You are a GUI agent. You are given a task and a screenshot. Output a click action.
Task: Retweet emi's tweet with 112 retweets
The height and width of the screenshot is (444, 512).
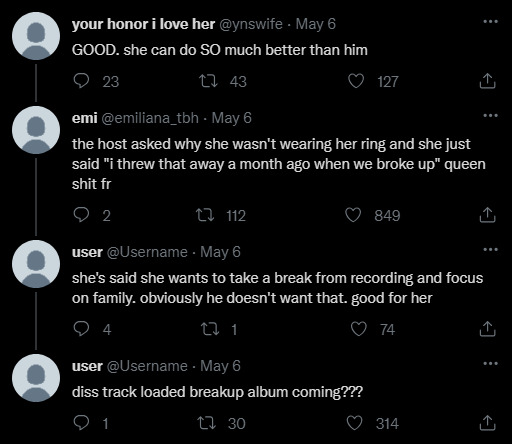tap(205, 215)
